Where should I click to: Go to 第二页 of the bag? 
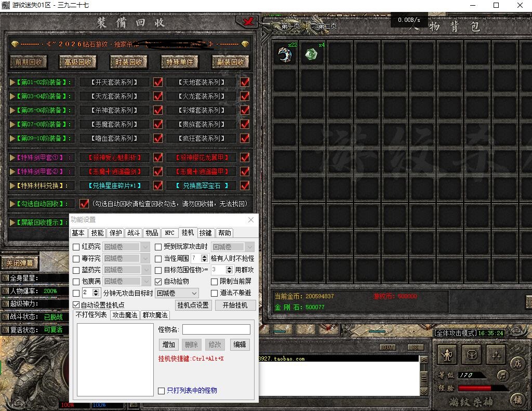click(x=327, y=26)
